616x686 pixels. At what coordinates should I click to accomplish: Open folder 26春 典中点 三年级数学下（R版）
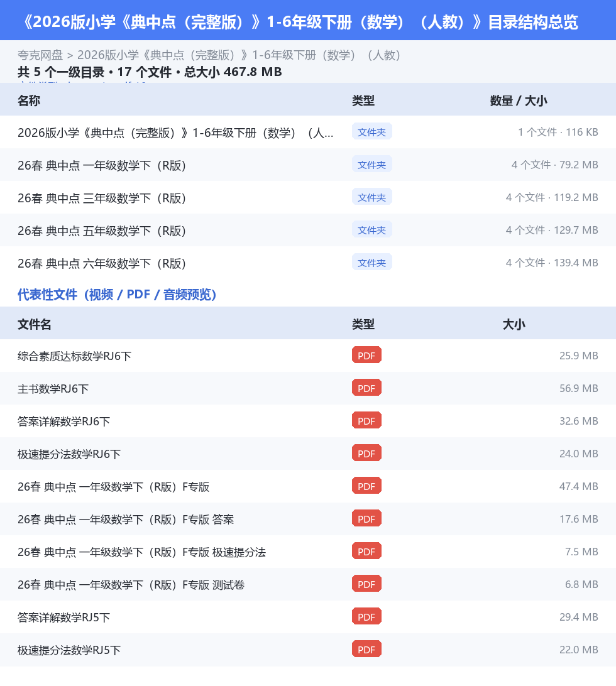tap(102, 198)
